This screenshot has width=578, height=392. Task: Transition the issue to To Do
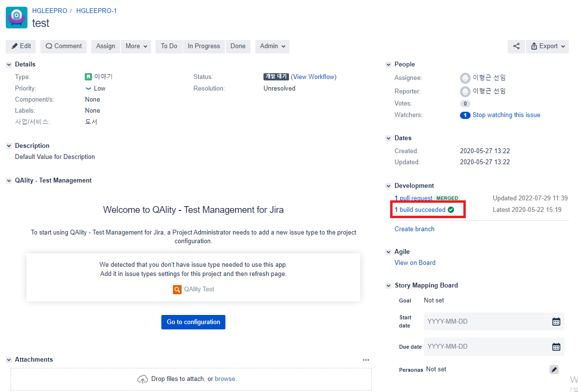[169, 46]
